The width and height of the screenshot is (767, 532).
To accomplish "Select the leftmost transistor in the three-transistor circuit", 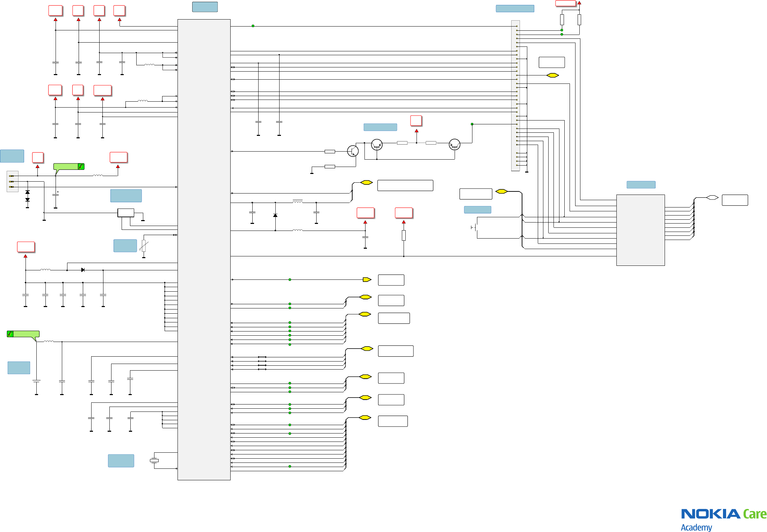I will pyautogui.click(x=353, y=151).
